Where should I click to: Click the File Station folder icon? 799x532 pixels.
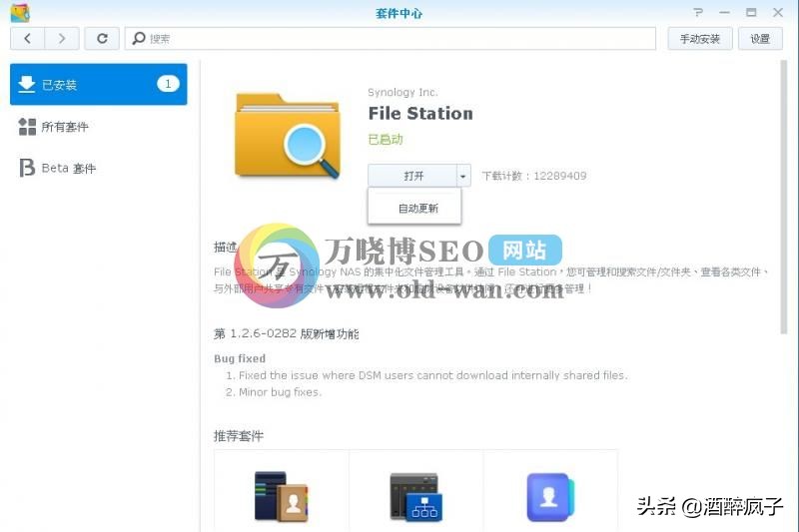tap(288, 136)
